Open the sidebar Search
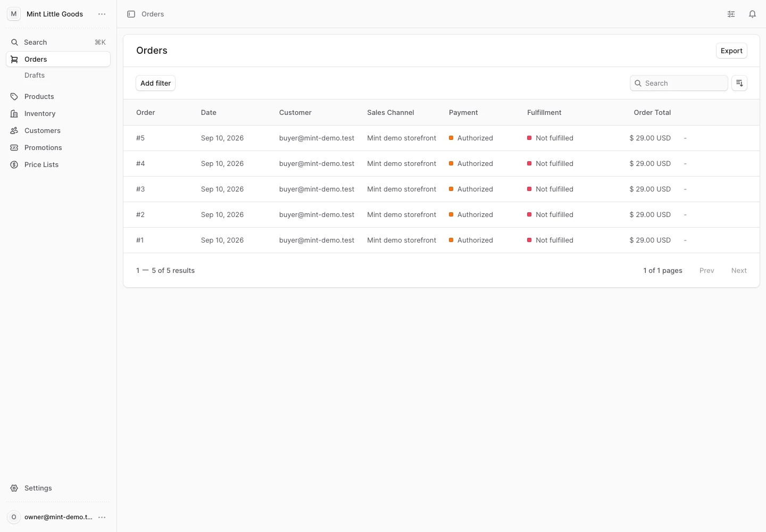766x532 pixels. (x=58, y=42)
